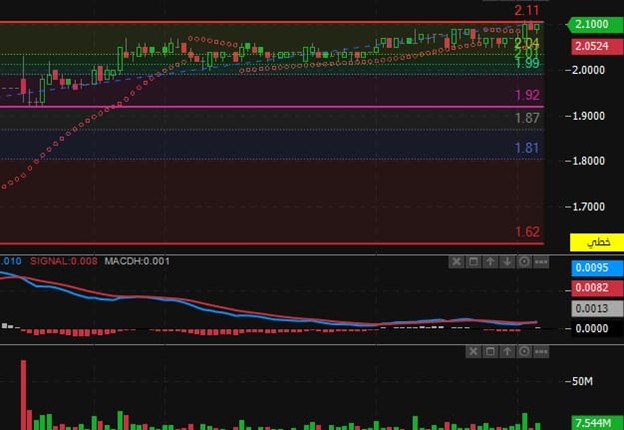Close the volume indicator panel

[x=474, y=352]
